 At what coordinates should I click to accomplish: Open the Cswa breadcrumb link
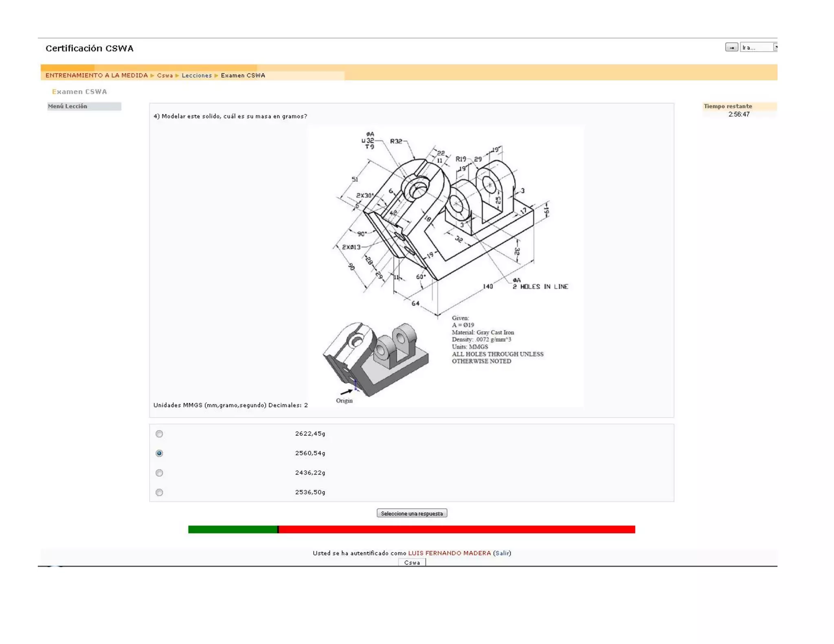tap(165, 76)
